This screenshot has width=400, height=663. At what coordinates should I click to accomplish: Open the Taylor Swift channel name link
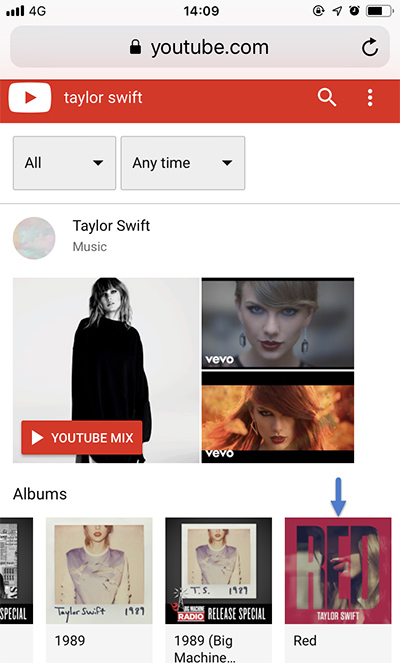pyautogui.click(x=111, y=226)
